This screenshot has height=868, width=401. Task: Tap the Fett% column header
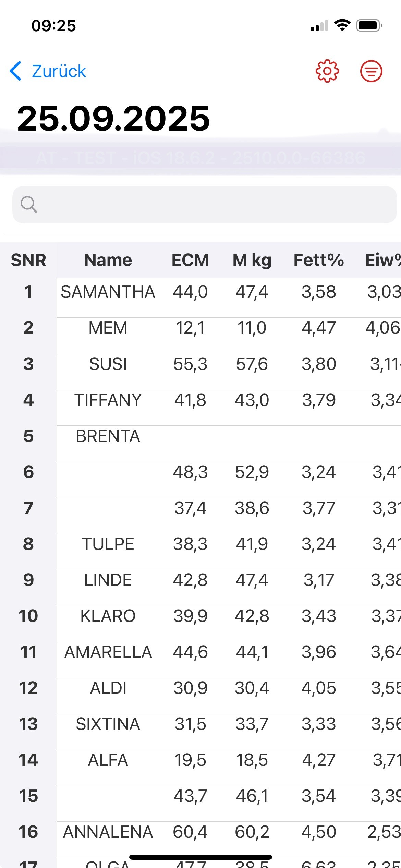pos(319,260)
